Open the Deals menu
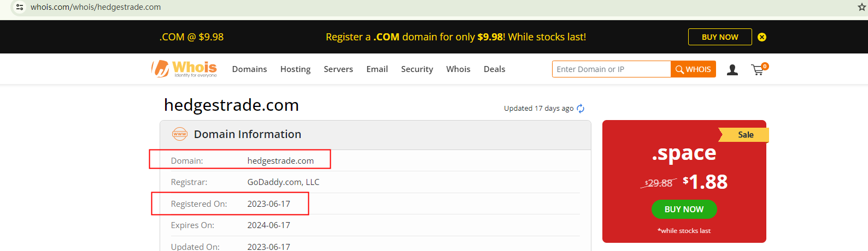 point(494,69)
